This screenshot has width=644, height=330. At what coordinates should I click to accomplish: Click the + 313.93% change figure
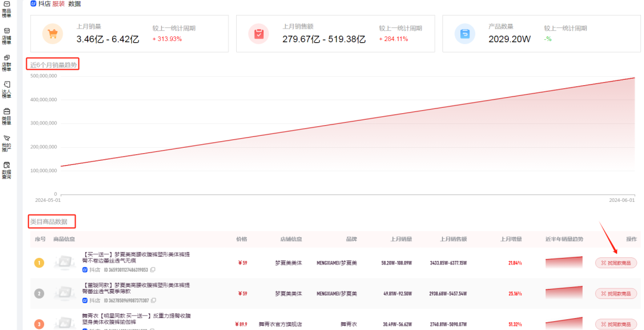[167, 39]
